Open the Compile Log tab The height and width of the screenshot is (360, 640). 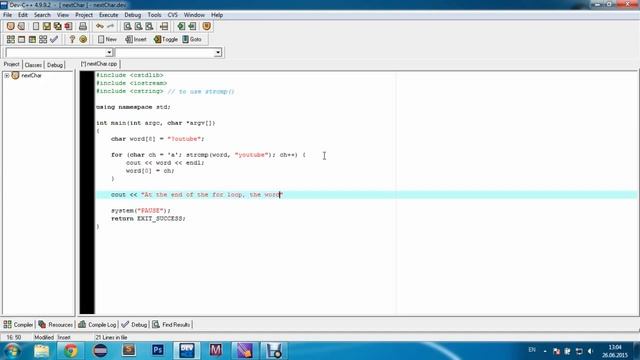[x=97, y=325]
